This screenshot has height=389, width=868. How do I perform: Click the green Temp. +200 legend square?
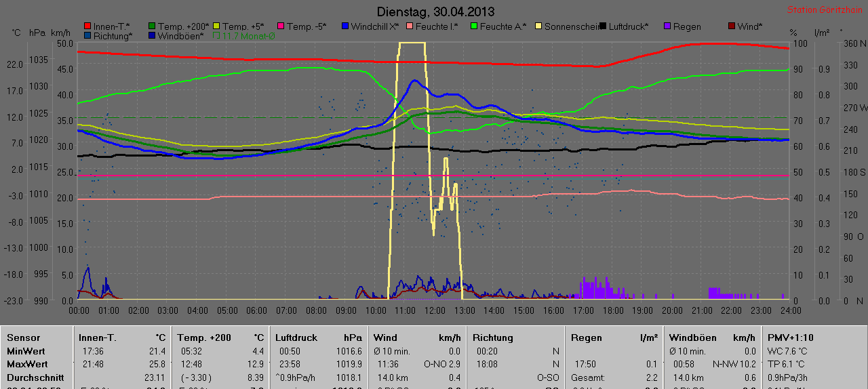click(152, 26)
